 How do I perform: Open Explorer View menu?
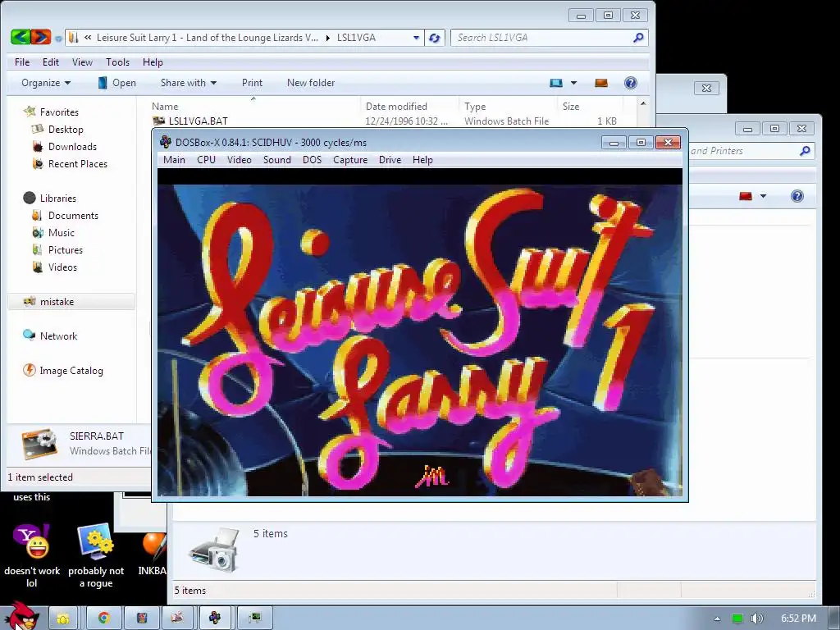tap(83, 62)
